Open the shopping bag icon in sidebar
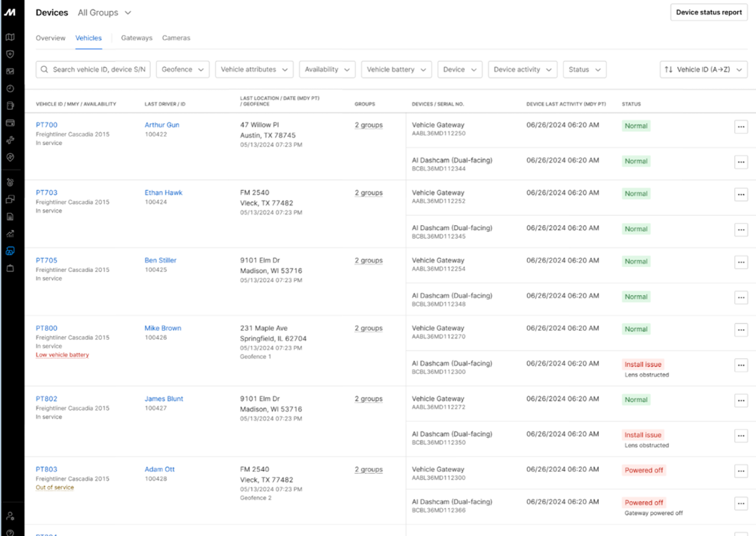Image resolution: width=756 pixels, height=536 pixels. [x=10, y=268]
